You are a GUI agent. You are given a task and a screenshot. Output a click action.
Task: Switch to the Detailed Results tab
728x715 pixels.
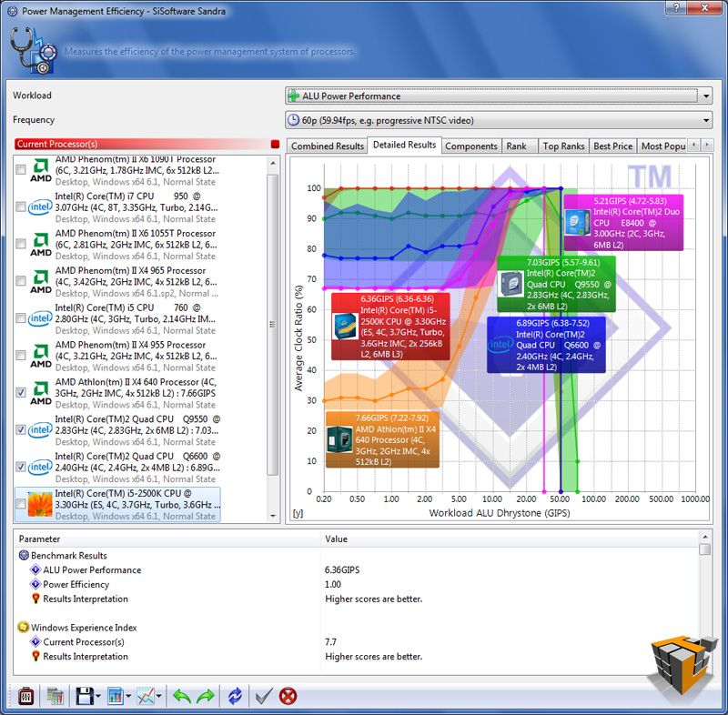click(x=404, y=145)
